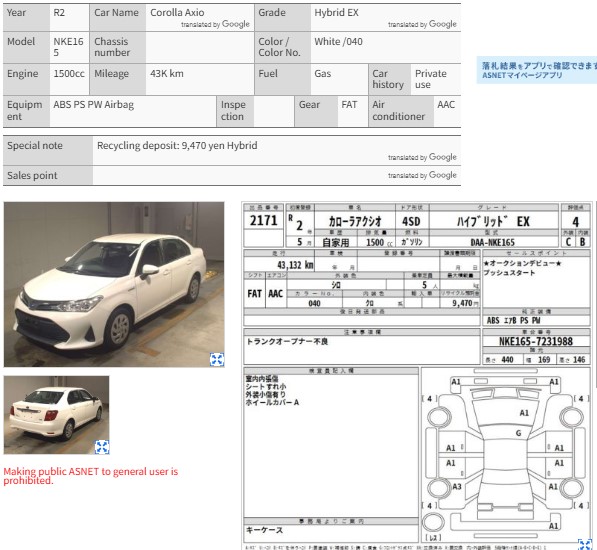Click the G mark on the damage diagram windshield
The image size is (597, 550).
pos(518,433)
